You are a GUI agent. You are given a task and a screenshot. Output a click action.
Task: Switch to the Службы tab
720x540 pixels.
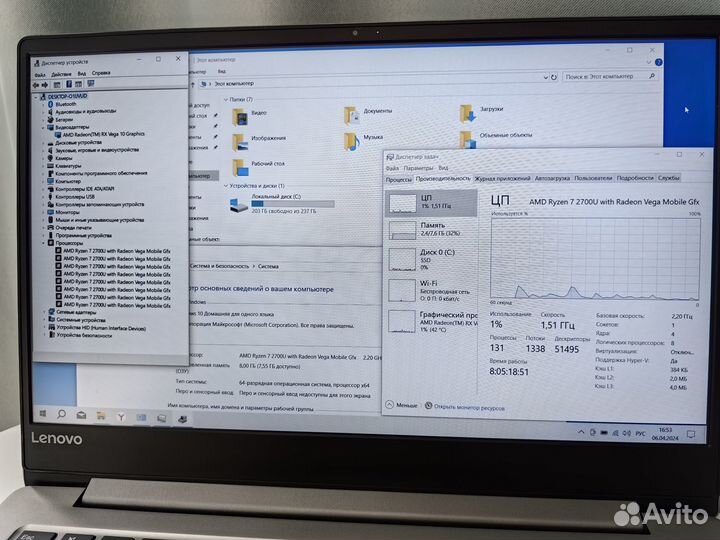[668, 178]
